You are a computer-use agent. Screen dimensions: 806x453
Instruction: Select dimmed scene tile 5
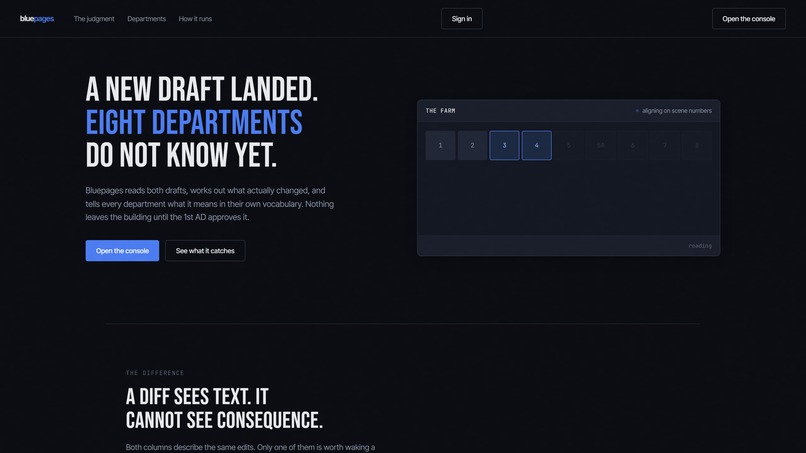pos(569,146)
